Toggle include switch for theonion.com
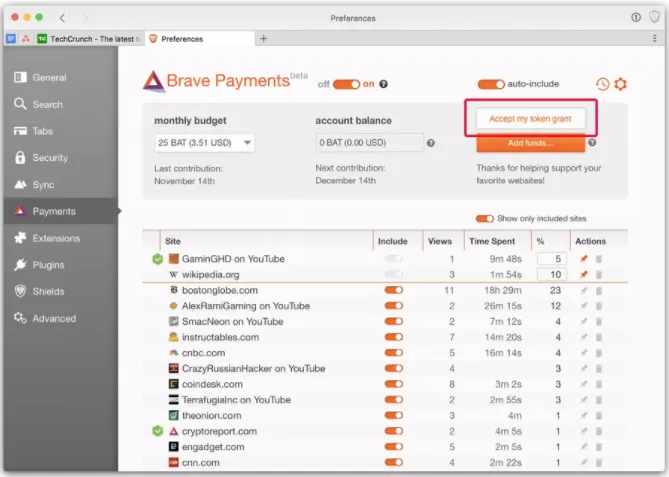 coord(394,415)
